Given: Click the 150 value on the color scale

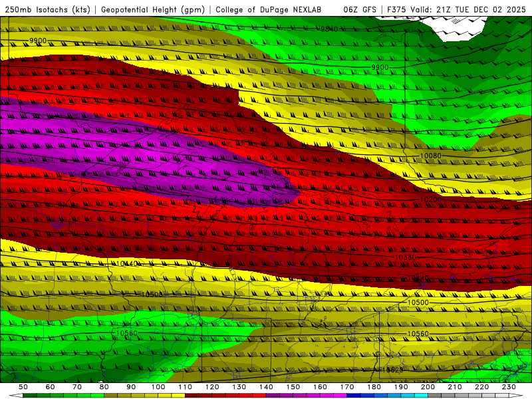Looking at the screenshot, I should [x=293, y=387].
